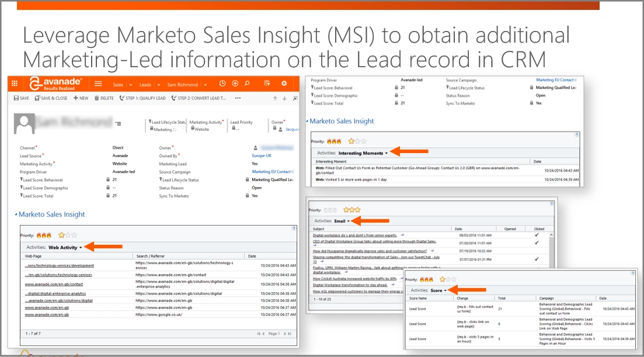Viewport: 644px width, 357px height.
Task: Expand the chevron next to Sam Richmond
Action: [x=206, y=85]
